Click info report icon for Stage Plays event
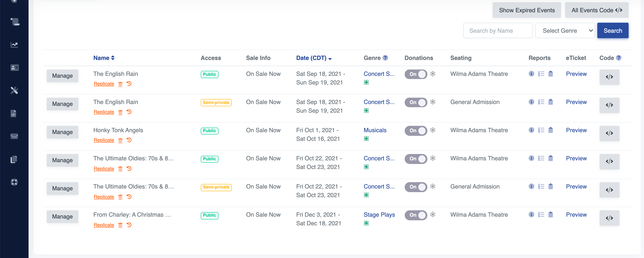Viewport: 644px width, 258px height. coord(531,214)
